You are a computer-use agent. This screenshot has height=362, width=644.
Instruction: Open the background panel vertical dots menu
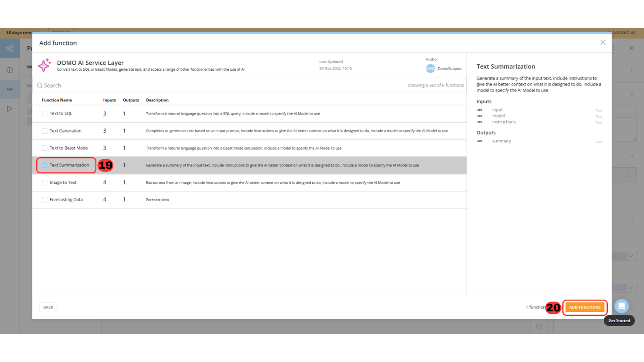click(x=632, y=70)
